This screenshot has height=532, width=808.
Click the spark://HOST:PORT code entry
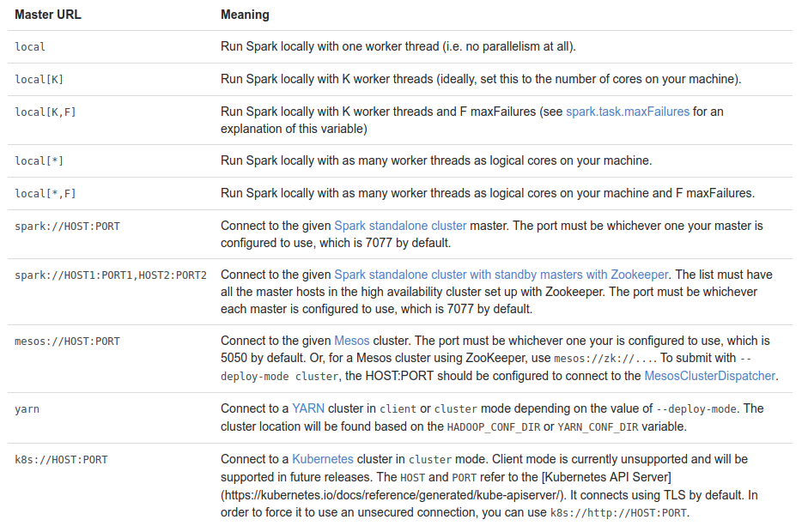coord(67,226)
